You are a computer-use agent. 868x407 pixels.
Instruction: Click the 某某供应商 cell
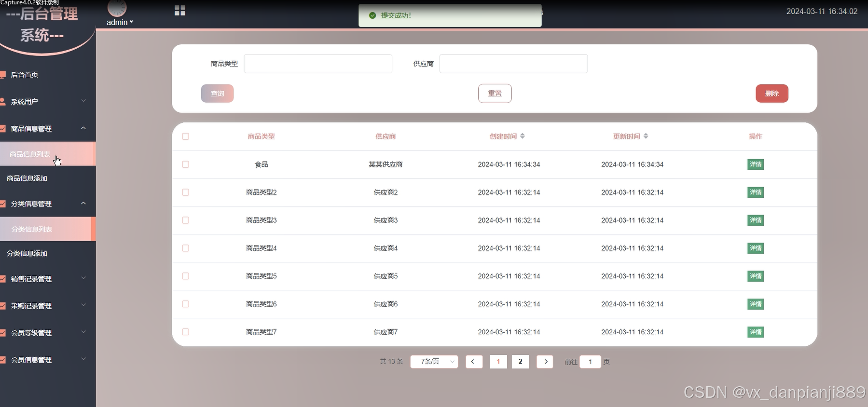[x=386, y=164]
